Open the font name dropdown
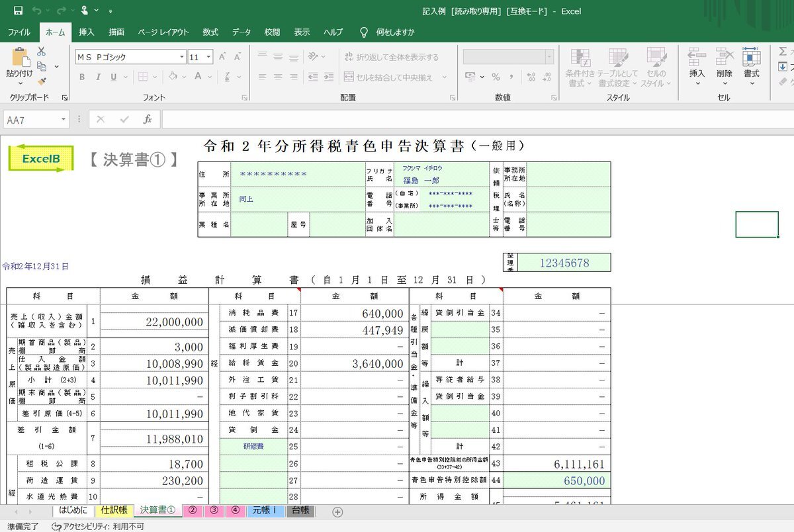 coord(181,58)
